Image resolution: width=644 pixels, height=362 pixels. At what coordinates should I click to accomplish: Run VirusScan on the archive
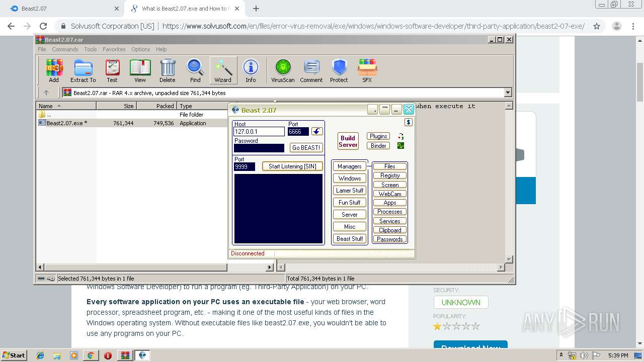[x=283, y=70]
